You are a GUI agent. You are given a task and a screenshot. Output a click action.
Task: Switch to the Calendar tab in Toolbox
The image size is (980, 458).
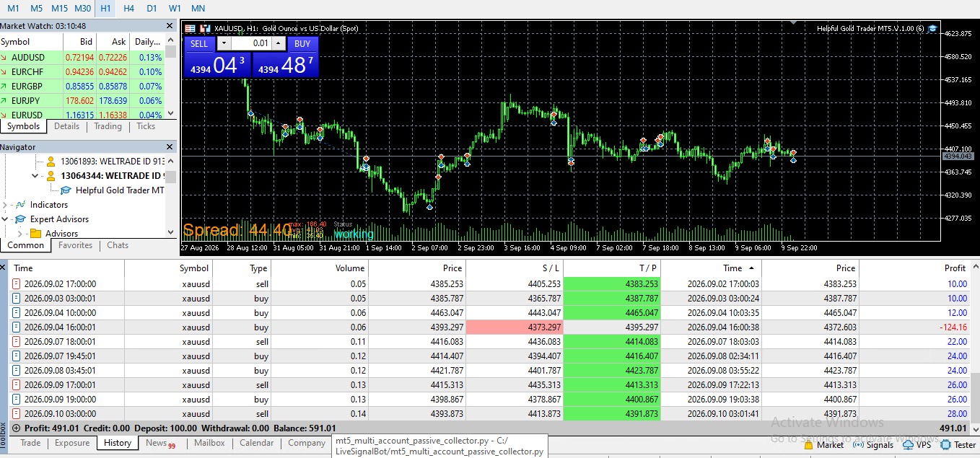coord(256,443)
